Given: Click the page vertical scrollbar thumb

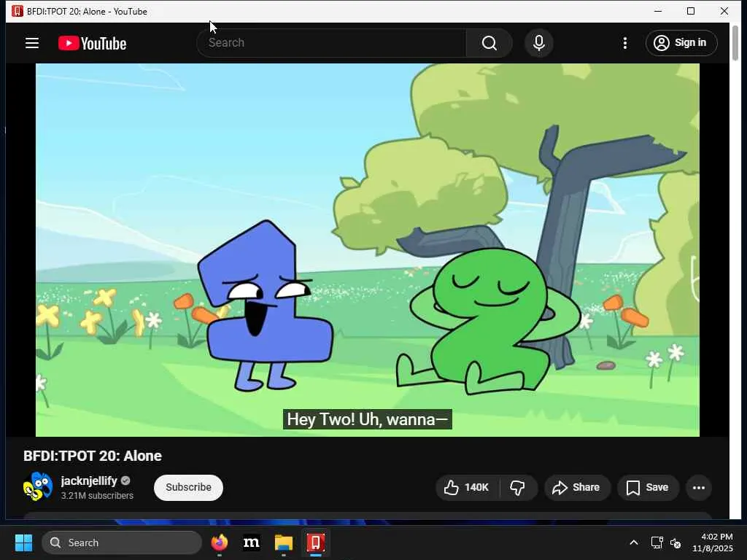Looking at the screenshot, I should (735, 43).
